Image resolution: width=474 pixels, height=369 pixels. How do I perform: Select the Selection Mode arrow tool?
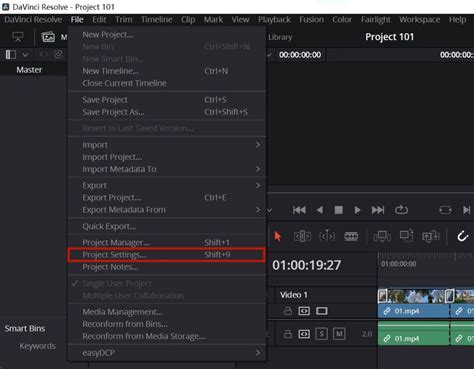(277, 236)
